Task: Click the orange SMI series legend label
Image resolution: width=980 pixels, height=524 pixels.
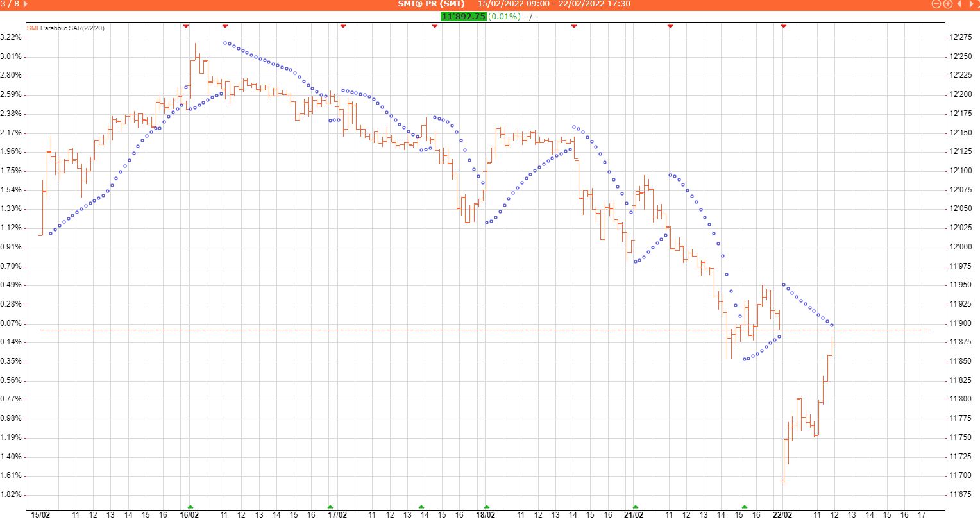Action: point(32,28)
